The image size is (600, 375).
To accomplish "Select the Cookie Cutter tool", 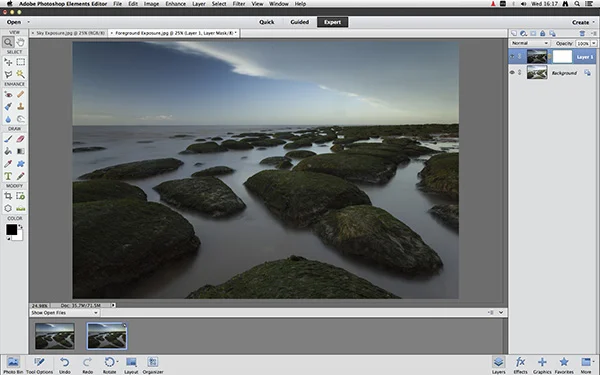I will tap(8, 209).
